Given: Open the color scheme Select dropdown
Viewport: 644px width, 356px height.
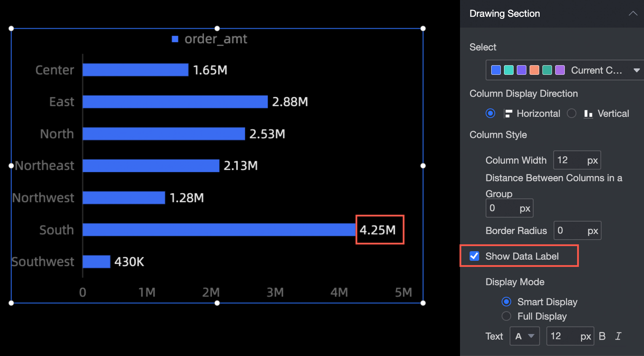Looking at the screenshot, I should [565, 70].
